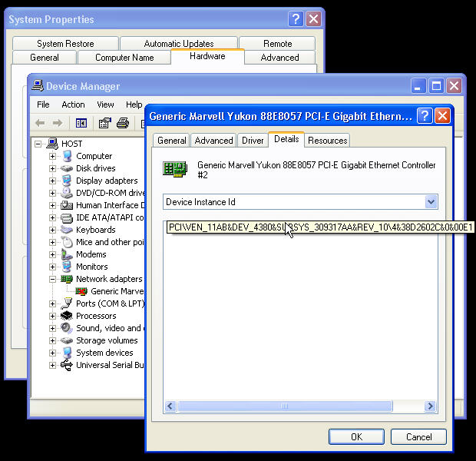Click the scroll left arrow in details list
Screen dimensions: 476x461
click(170, 406)
